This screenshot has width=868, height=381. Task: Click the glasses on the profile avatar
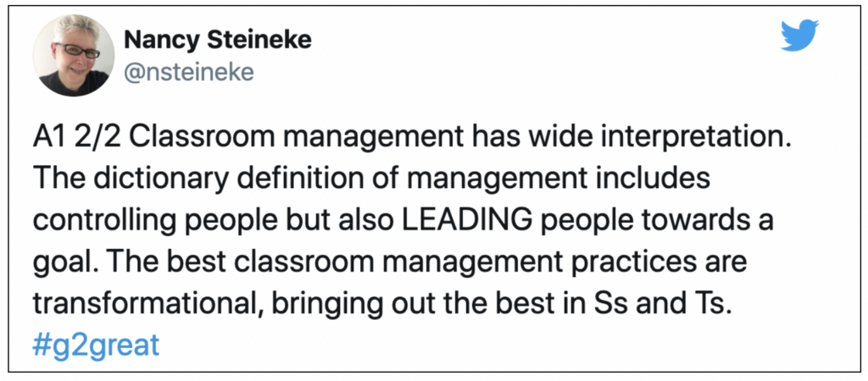[76, 50]
